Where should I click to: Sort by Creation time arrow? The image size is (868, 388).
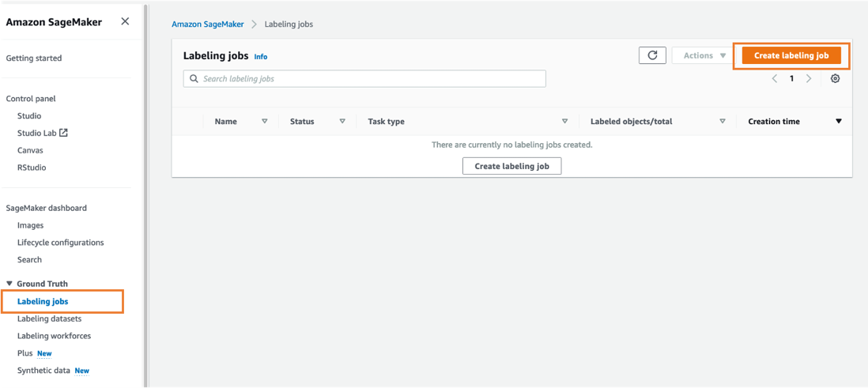[x=838, y=122]
